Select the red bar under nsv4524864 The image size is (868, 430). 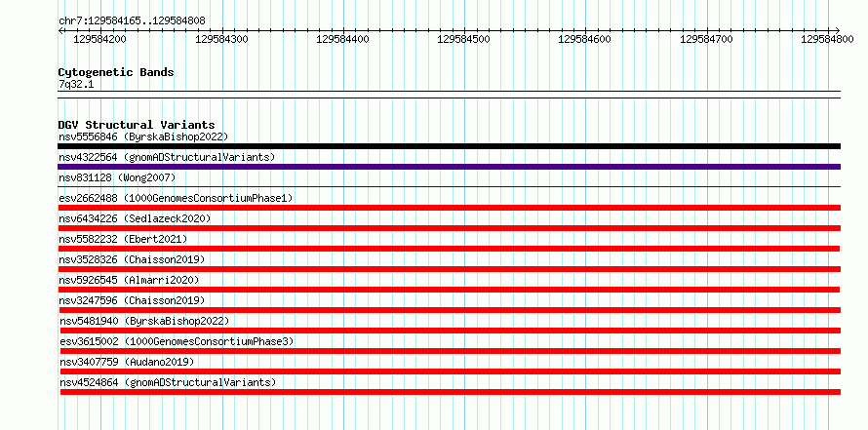tap(451, 392)
